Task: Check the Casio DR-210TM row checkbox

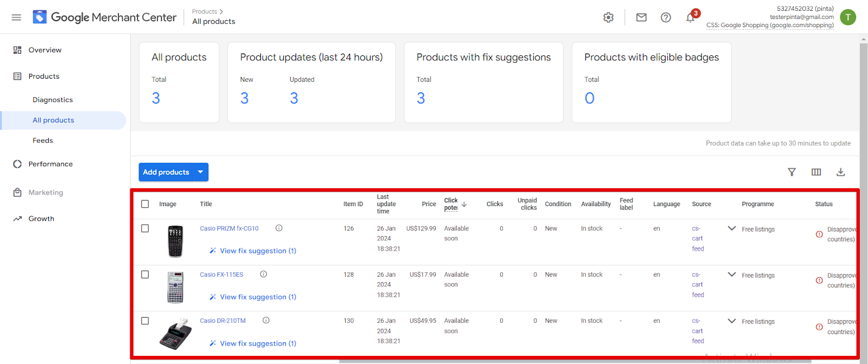Action: 145,321
